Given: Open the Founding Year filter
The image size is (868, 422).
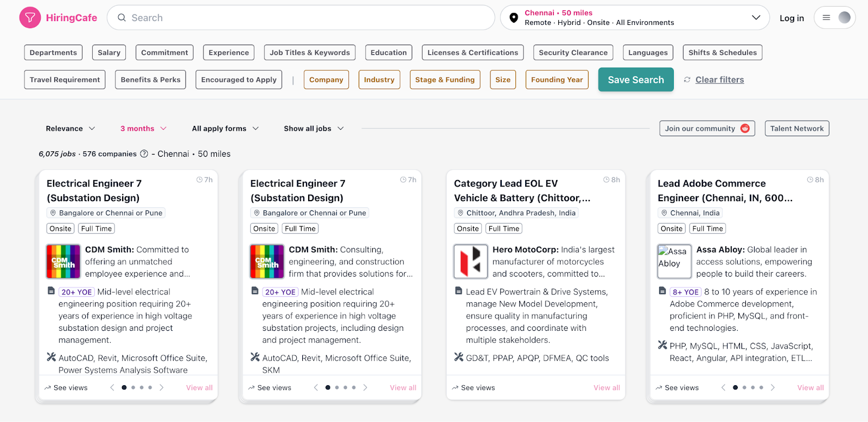Looking at the screenshot, I should [557, 80].
